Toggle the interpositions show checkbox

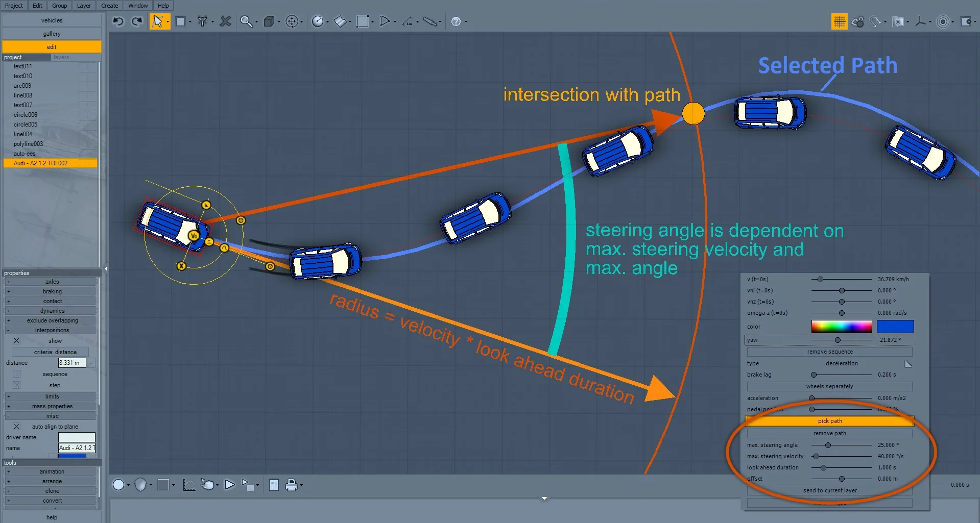(17, 341)
